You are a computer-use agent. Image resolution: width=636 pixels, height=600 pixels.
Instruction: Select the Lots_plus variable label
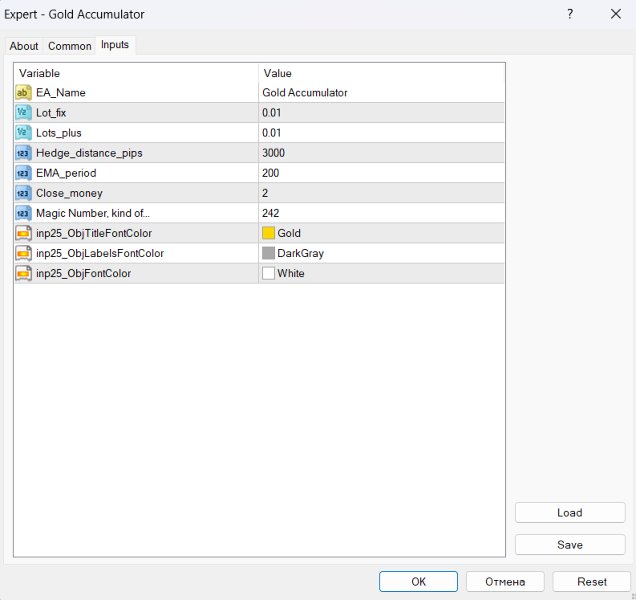pyautogui.click(x=59, y=133)
